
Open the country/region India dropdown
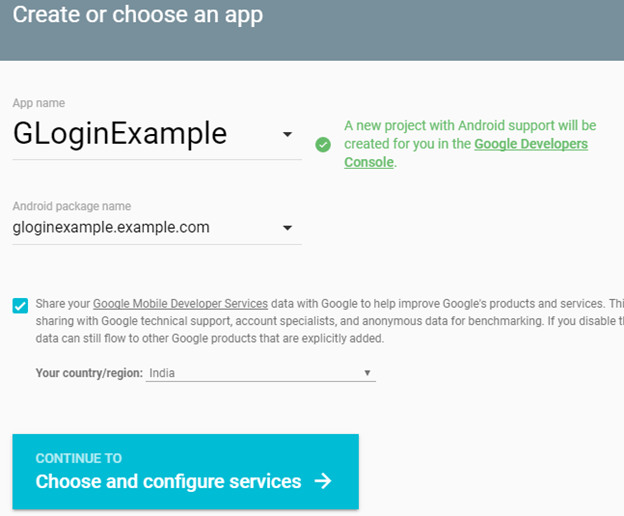367,373
